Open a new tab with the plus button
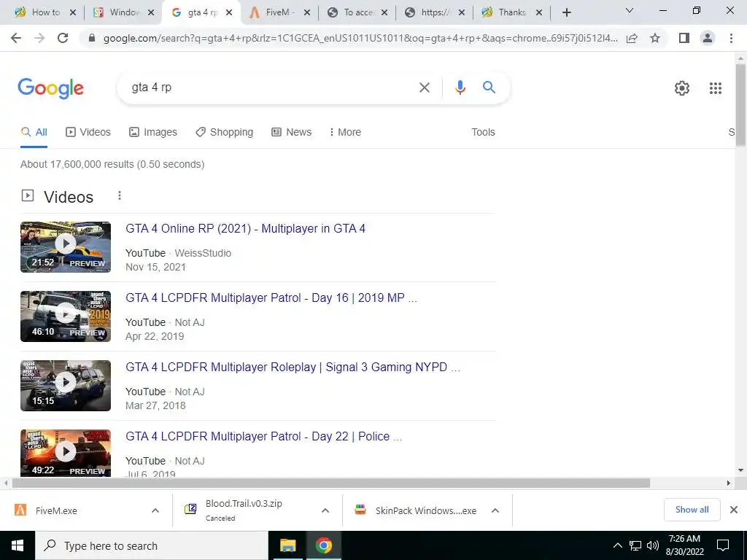This screenshot has width=747, height=560. (x=566, y=13)
